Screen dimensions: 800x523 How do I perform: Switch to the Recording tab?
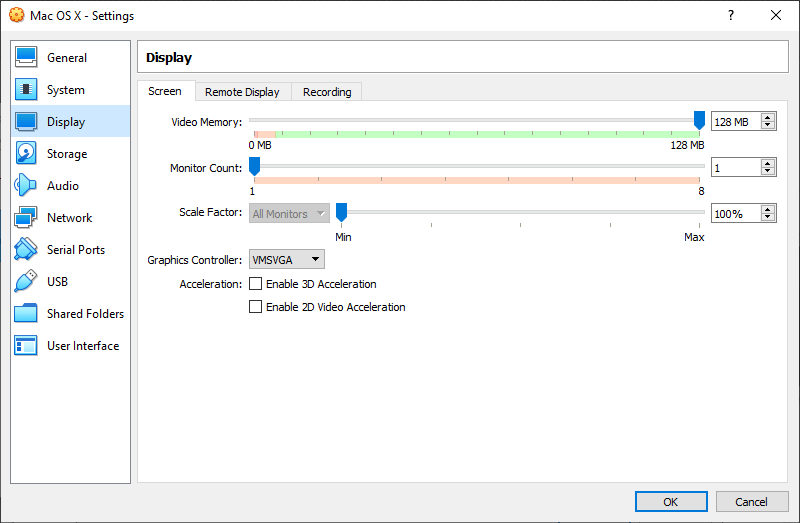(x=327, y=92)
